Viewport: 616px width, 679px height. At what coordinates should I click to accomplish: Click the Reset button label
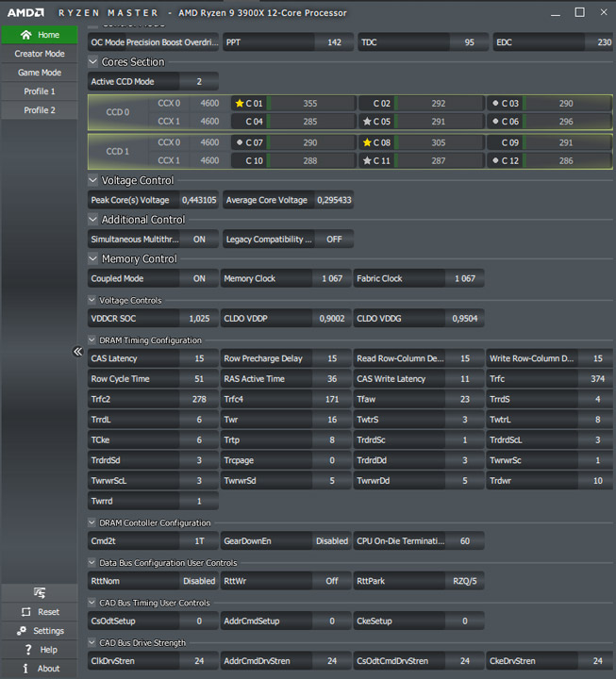point(48,612)
